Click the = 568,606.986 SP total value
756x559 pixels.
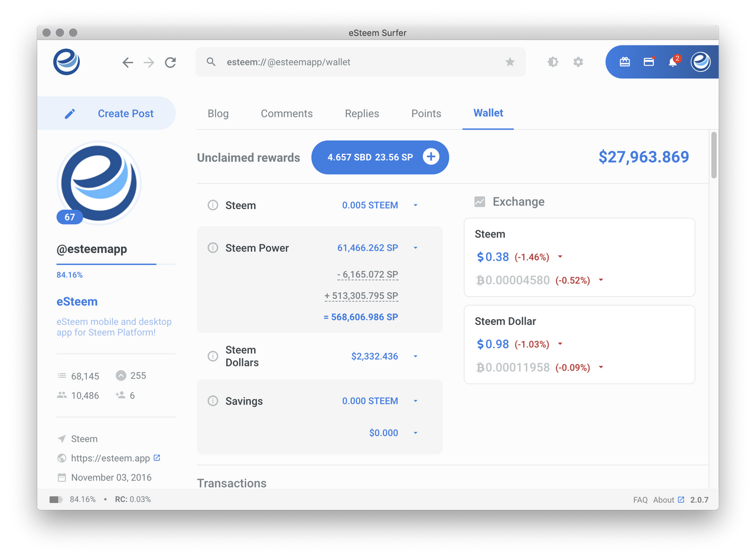pyautogui.click(x=361, y=317)
